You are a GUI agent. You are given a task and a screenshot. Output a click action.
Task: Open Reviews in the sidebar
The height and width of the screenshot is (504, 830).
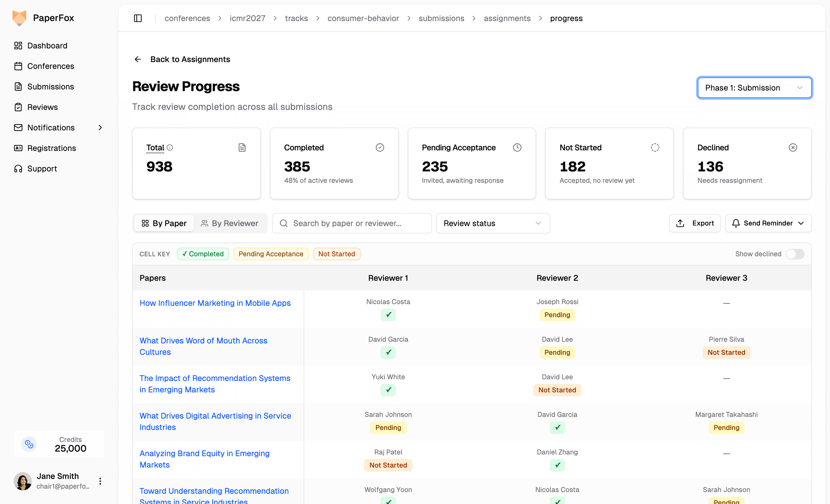coord(42,107)
